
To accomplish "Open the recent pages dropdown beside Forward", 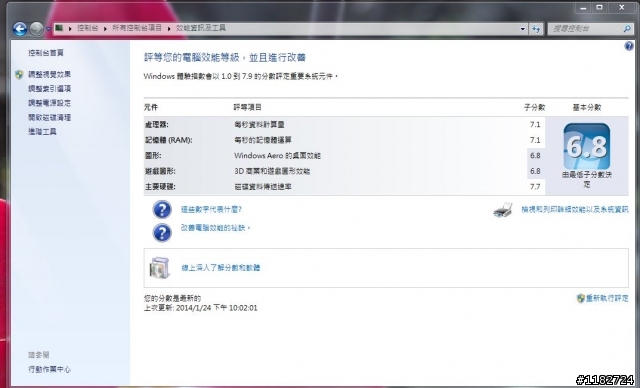I will click(48, 29).
